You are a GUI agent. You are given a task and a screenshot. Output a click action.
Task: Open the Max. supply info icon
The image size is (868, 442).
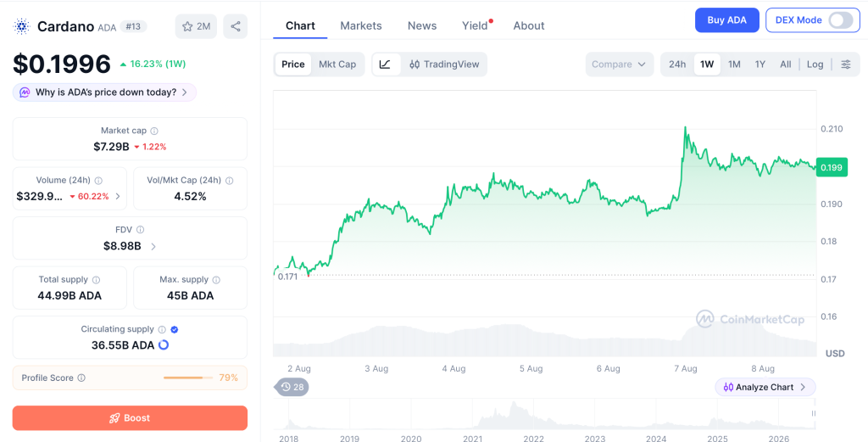[216, 280]
